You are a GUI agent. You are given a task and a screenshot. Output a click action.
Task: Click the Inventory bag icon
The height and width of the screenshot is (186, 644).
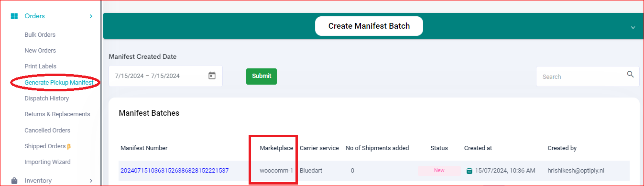(x=14, y=181)
